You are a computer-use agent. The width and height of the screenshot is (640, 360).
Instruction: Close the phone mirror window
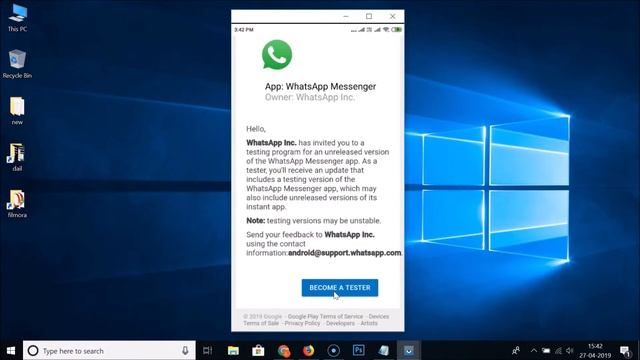(393, 16)
